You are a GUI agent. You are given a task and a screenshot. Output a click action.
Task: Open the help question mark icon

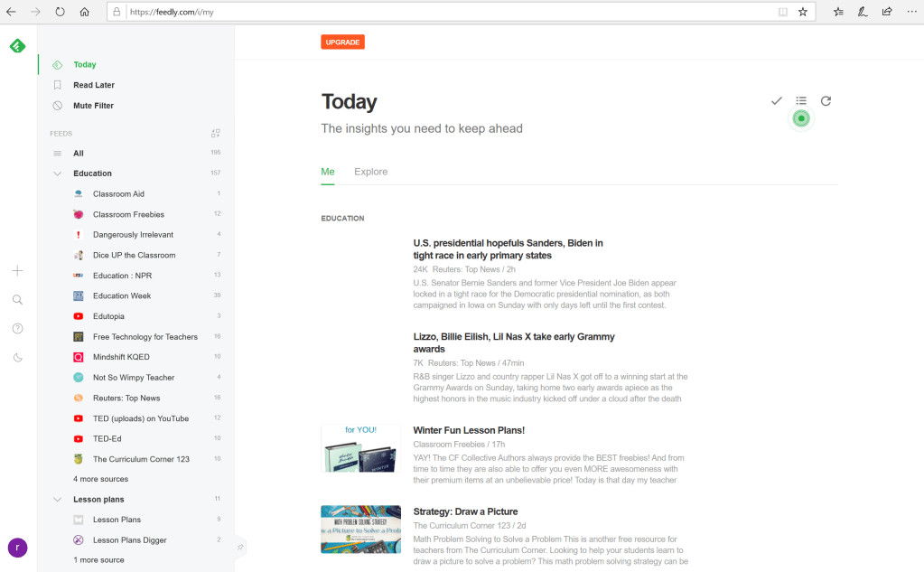point(18,329)
